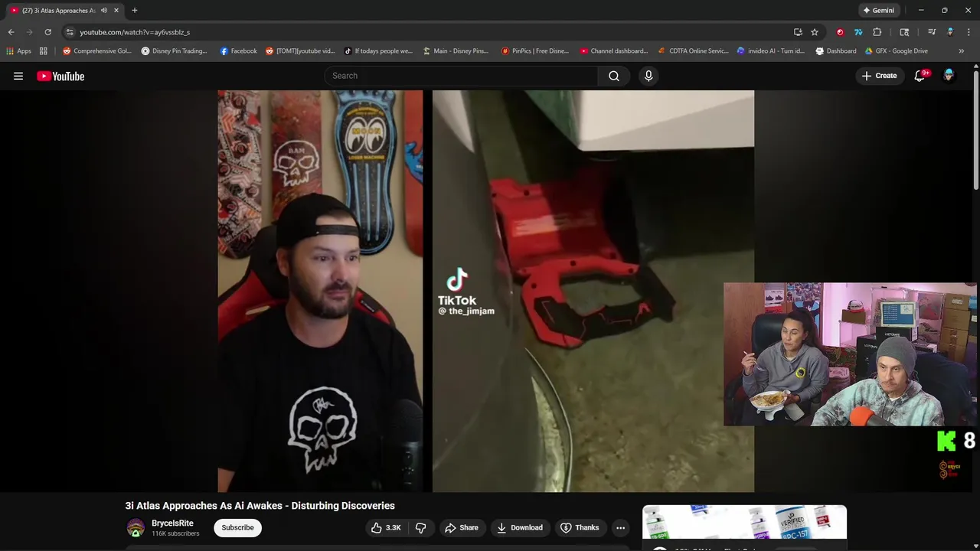Open the Main - Disney Pins bookmark
This screenshot has width=980, height=551.
coord(456,51)
